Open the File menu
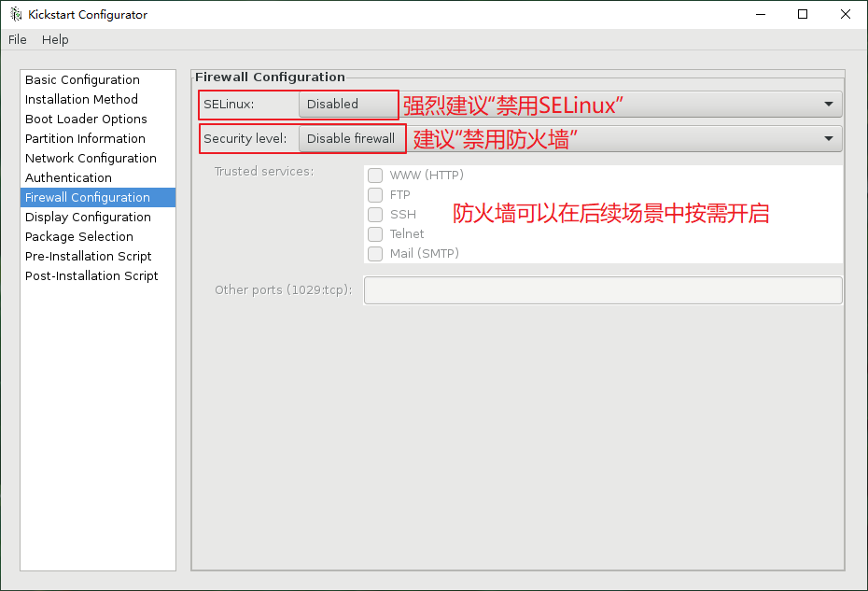The height and width of the screenshot is (591, 868). click(17, 40)
